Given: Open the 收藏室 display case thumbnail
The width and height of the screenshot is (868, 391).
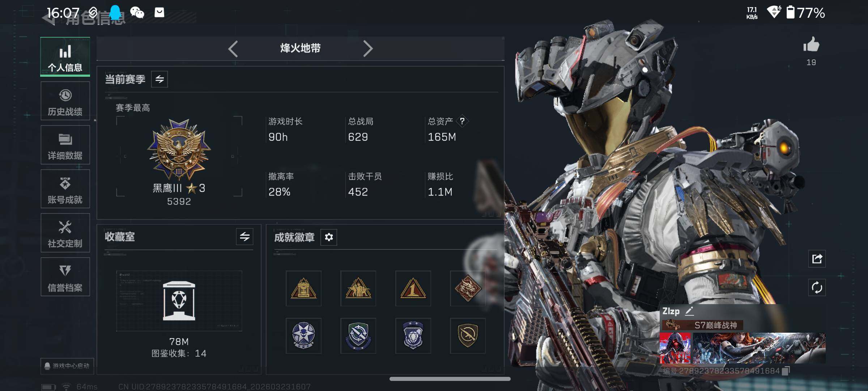Looking at the screenshot, I should (x=179, y=301).
